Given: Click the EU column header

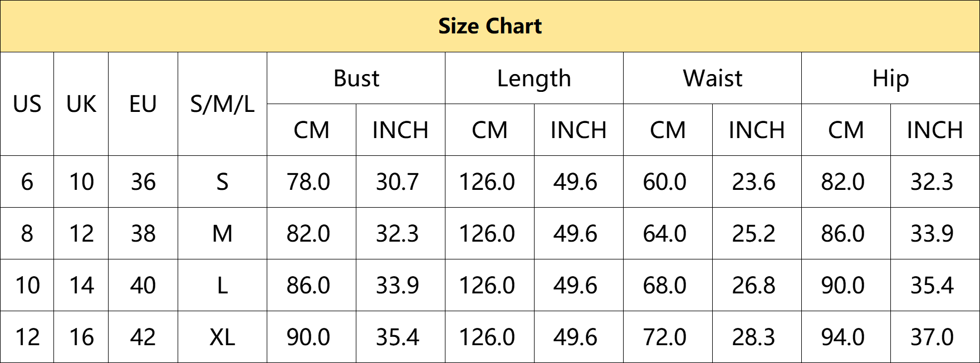Looking at the screenshot, I should pyautogui.click(x=143, y=104).
